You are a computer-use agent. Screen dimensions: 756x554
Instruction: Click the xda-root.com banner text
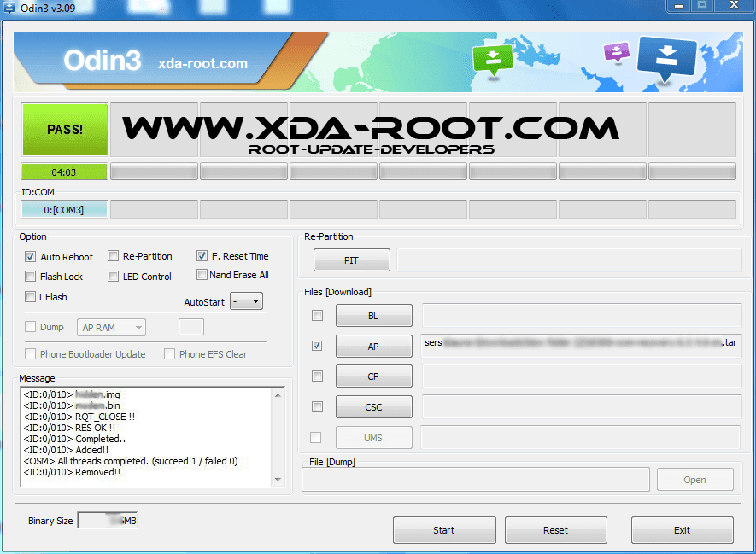click(203, 63)
